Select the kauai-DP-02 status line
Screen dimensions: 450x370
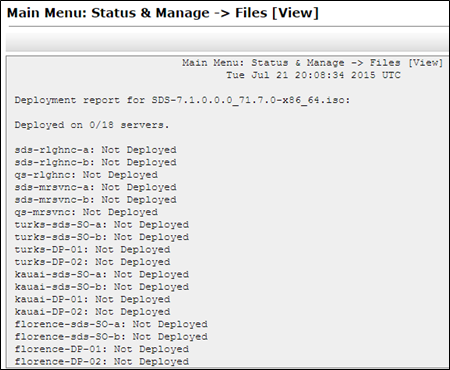click(x=92, y=312)
